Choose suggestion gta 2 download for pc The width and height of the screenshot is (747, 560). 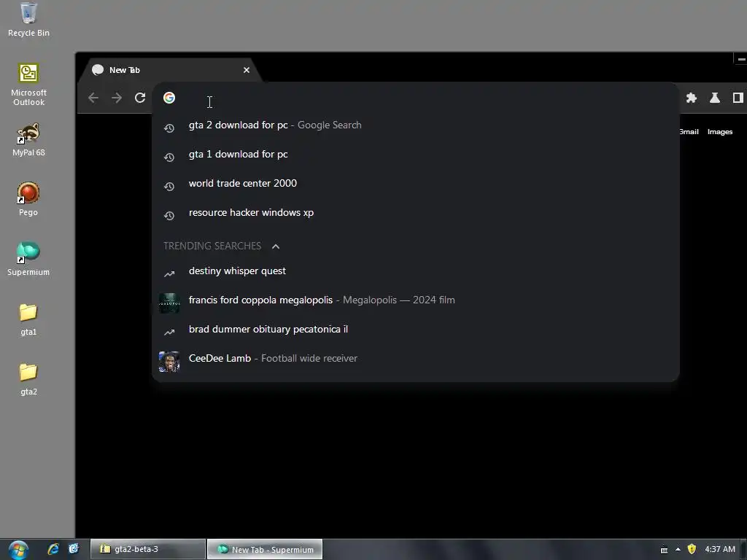point(415,125)
